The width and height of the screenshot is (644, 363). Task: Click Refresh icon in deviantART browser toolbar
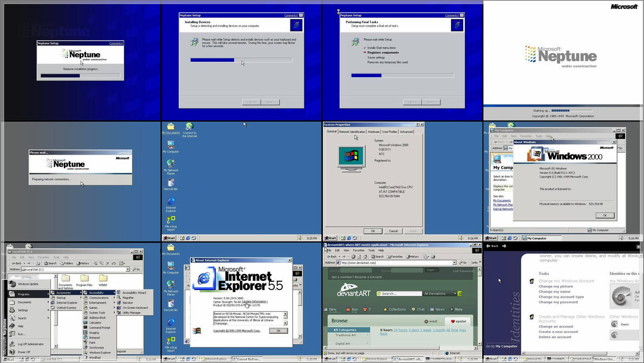(x=359, y=256)
